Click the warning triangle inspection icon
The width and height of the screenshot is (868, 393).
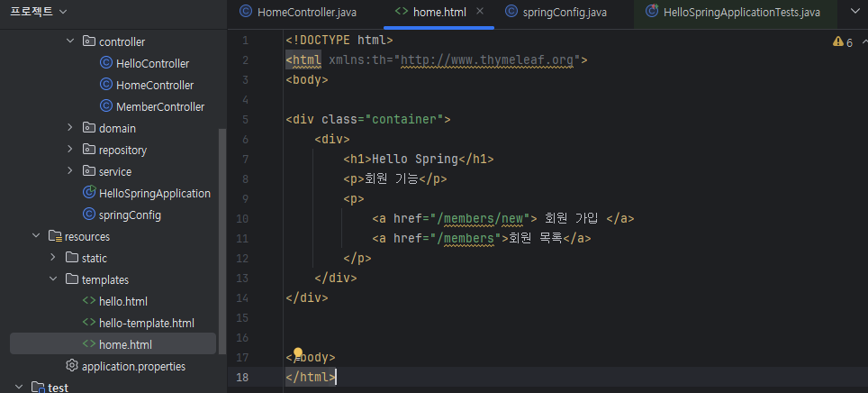838,42
